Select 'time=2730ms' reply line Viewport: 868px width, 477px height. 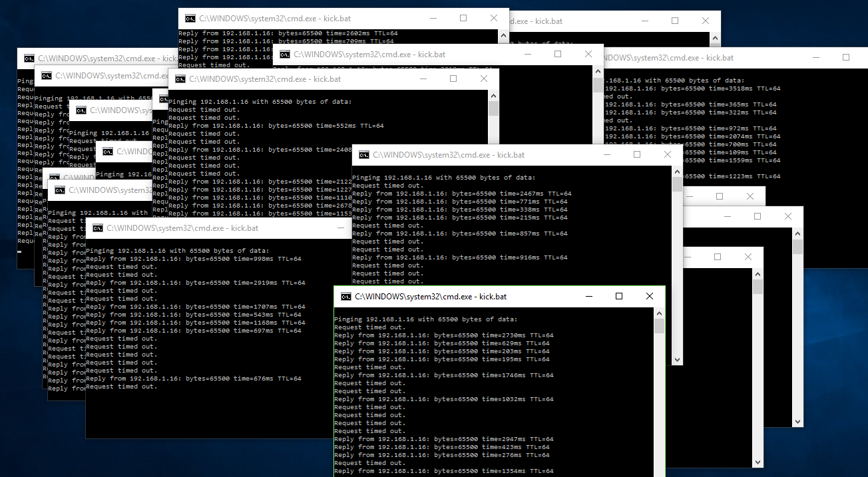(444, 335)
